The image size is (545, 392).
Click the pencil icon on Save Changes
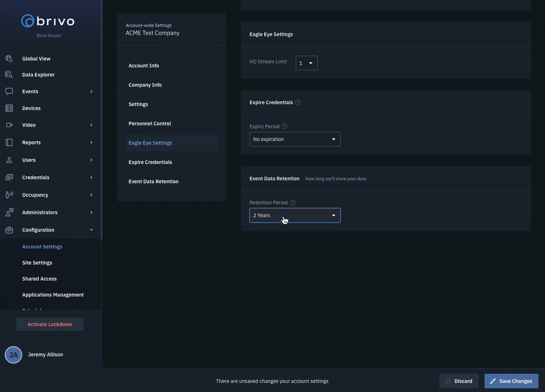[493, 381]
